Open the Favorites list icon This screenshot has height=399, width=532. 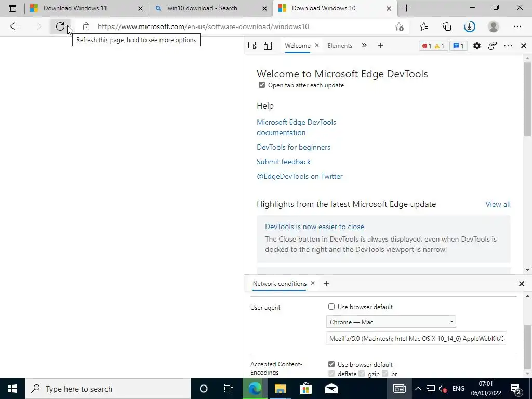pyautogui.click(x=424, y=26)
